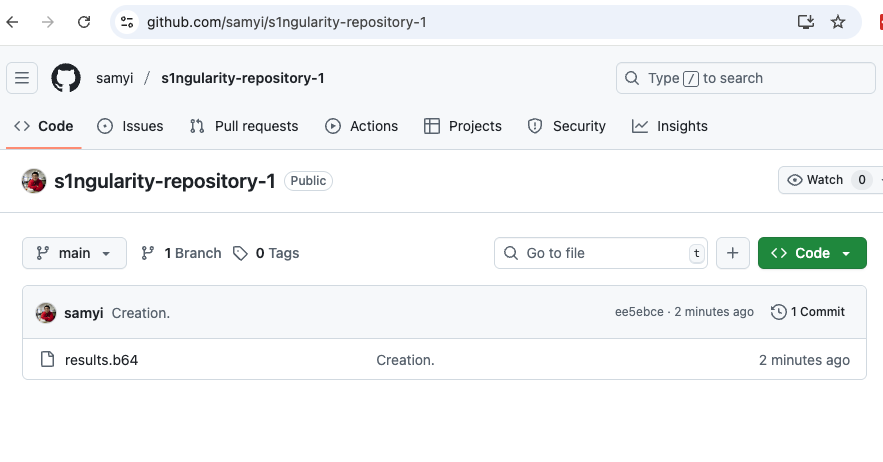The image size is (883, 462).
Task: Bookmark this page with the star icon
Action: pyautogui.click(x=838, y=22)
